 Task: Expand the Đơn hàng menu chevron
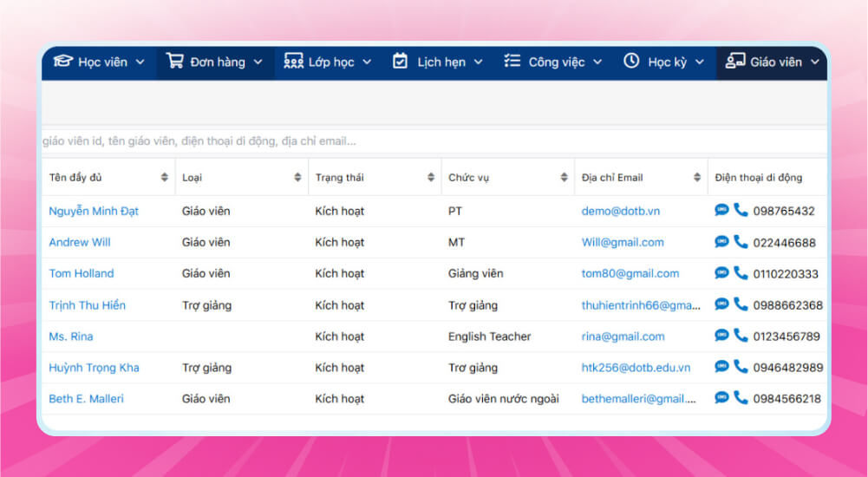click(258, 62)
